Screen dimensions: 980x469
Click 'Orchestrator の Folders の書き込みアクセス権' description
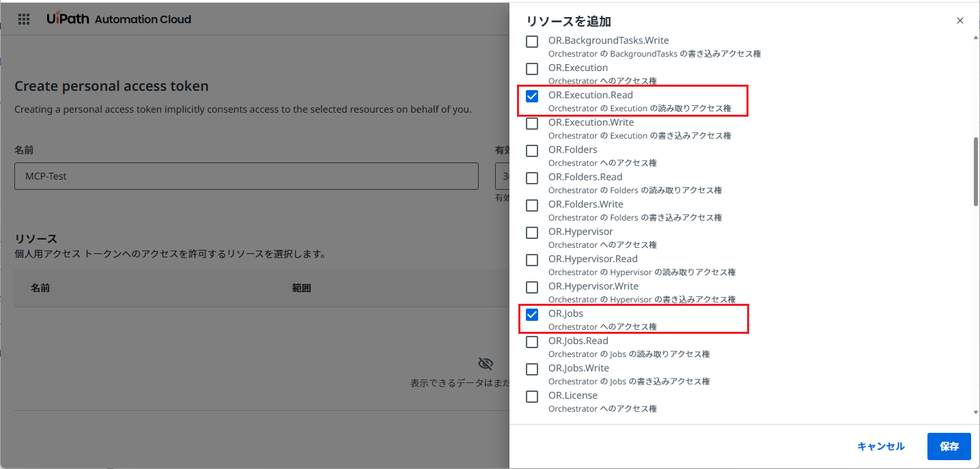point(635,218)
